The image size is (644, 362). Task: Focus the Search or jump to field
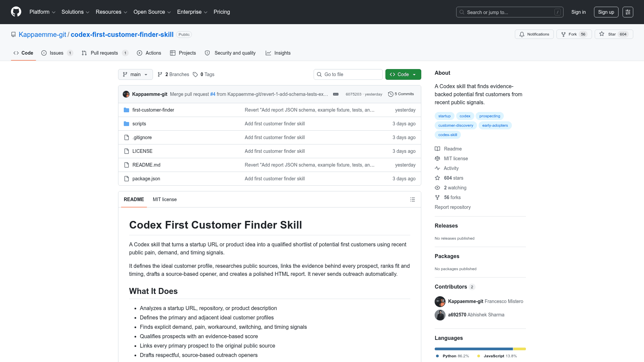tap(509, 12)
